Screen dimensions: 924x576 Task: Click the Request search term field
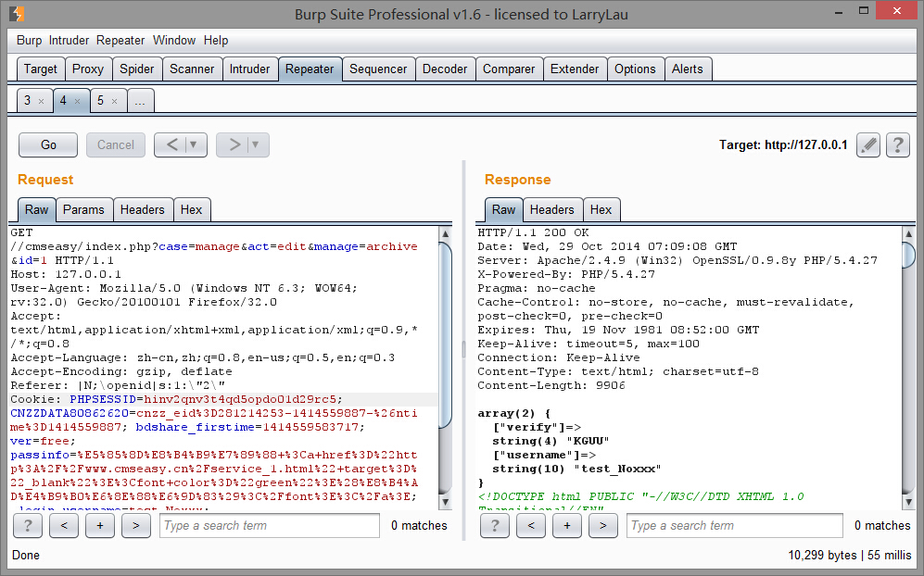(270, 525)
